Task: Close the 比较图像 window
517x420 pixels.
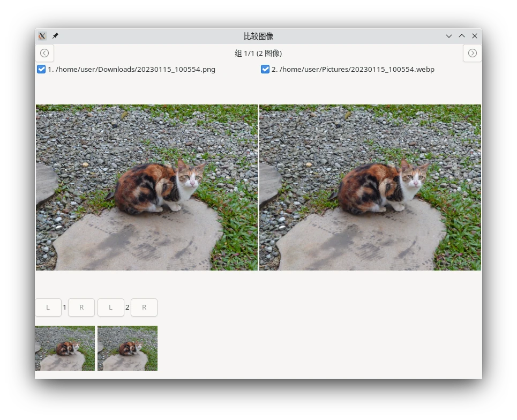Action: (x=475, y=36)
